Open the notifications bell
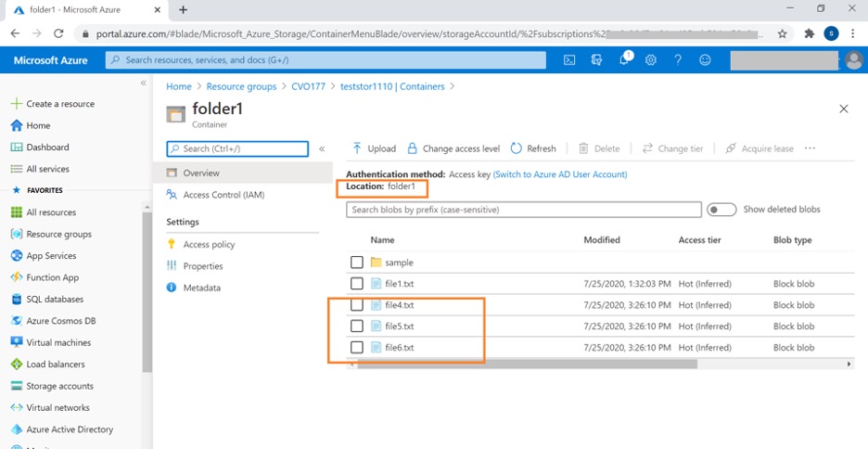 point(624,60)
